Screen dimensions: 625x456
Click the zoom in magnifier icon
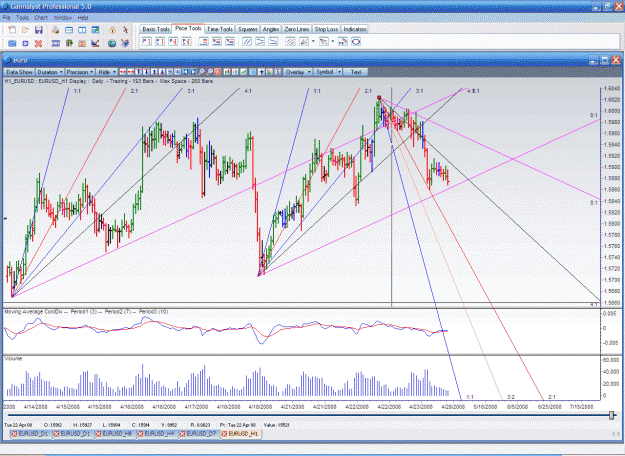tap(201, 72)
